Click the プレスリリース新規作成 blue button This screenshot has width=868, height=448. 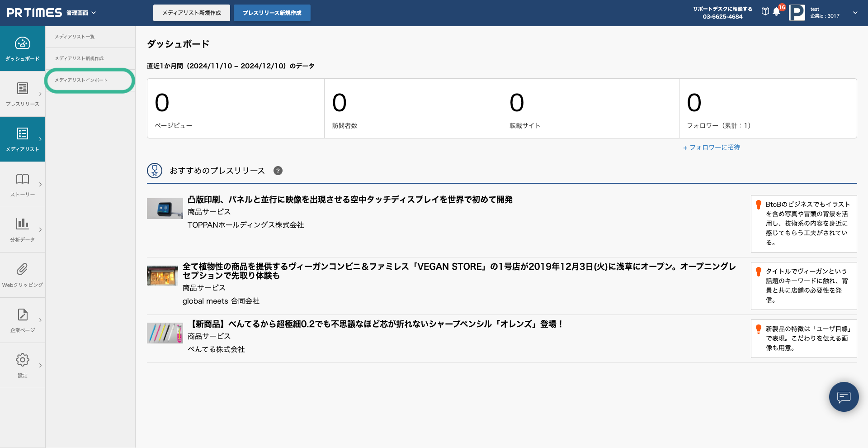[272, 13]
